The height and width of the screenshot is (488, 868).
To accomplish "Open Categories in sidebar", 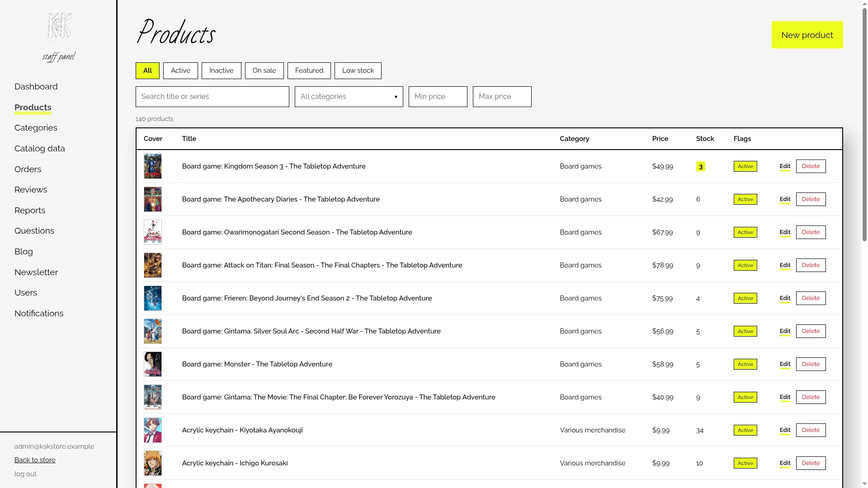I will click(36, 128).
